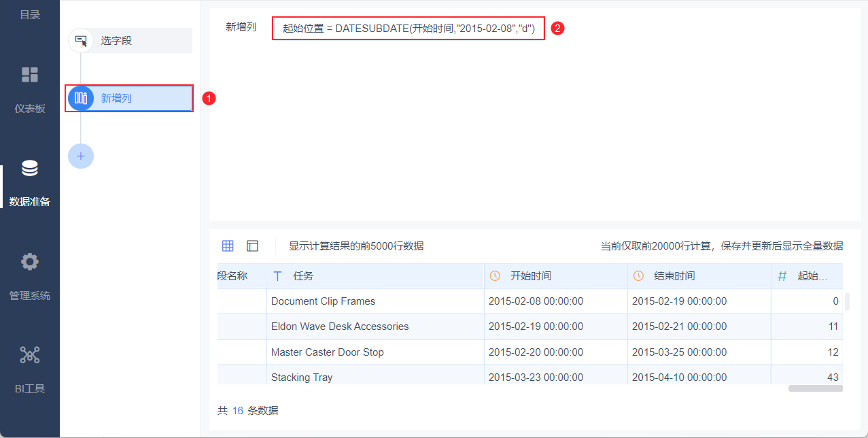Switch to table data view icon

tap(228, 246)
